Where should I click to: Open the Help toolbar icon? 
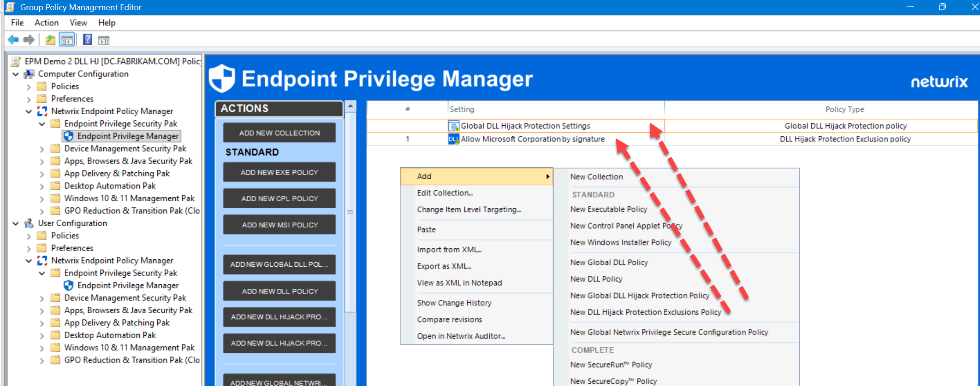click(88, 40)
